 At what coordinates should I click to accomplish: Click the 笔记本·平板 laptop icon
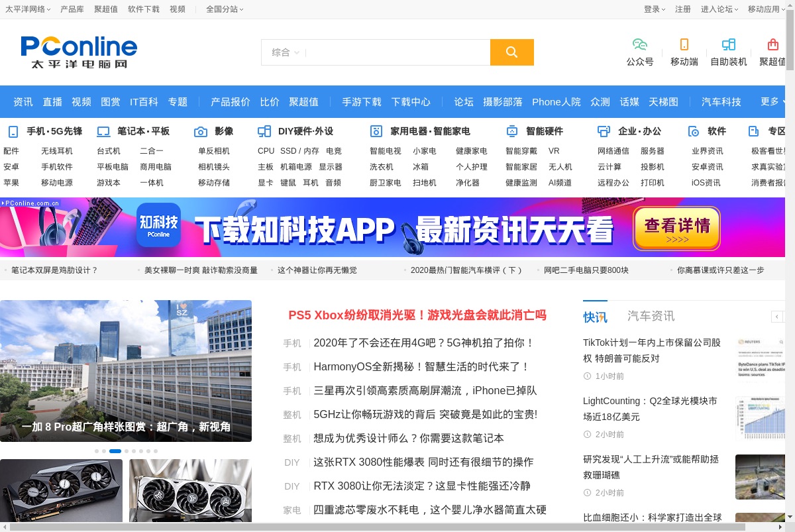103,131
